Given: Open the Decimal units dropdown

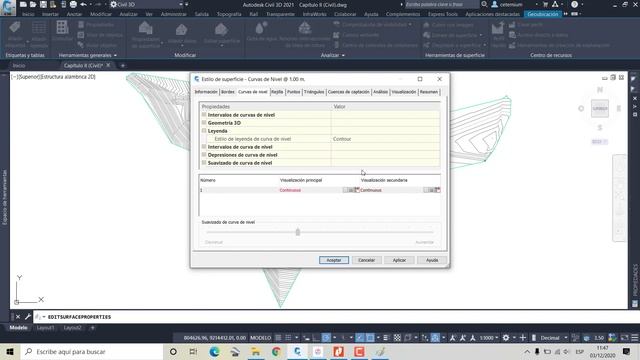Looking at the screenshot, I should 553,338.
